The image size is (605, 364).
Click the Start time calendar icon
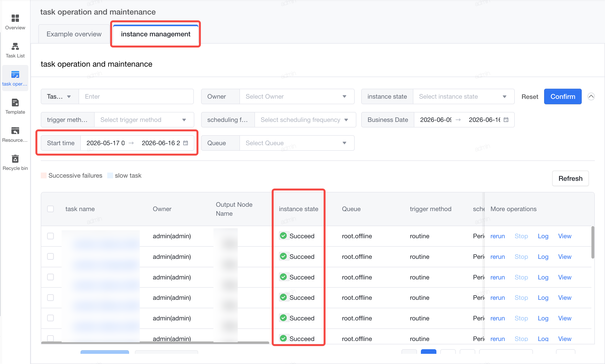point(186,143)
